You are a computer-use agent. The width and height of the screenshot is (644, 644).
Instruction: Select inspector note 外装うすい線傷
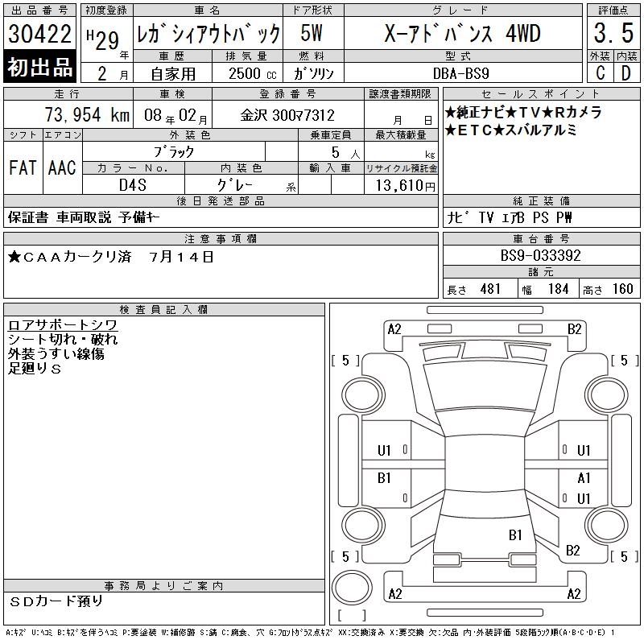pyautogui.click(x=56, y=353)
